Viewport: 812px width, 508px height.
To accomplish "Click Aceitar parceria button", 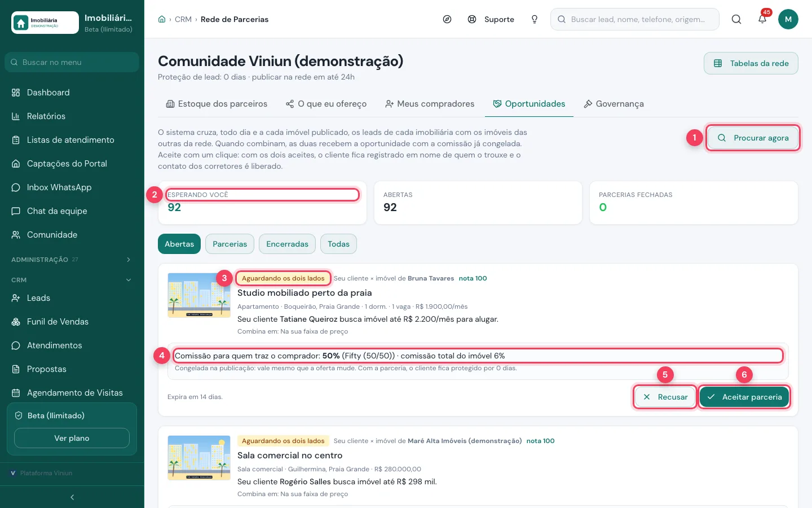I will click(744, 397).
